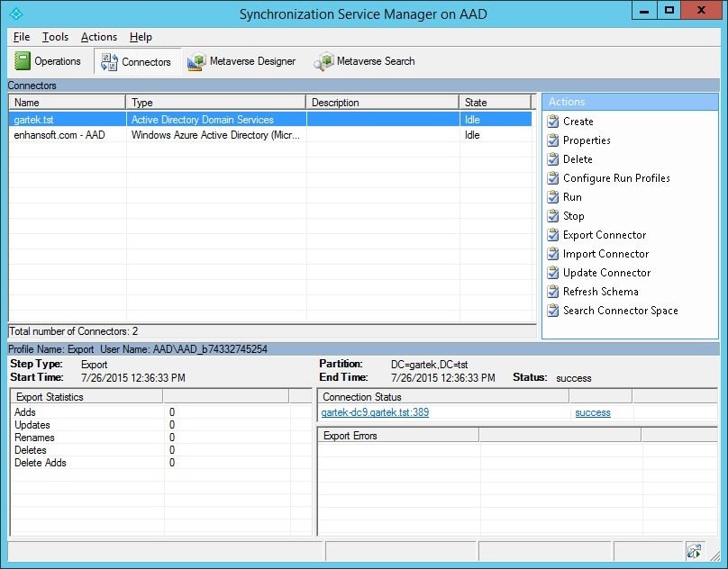Open the gartek-dc9.gartek.tst:389 connection link
728x569 pixels.
(375, 412)
